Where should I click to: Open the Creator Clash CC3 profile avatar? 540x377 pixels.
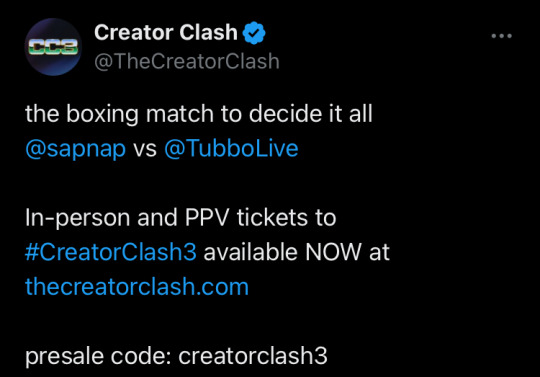pyautogui.click(x=53, y=47)
